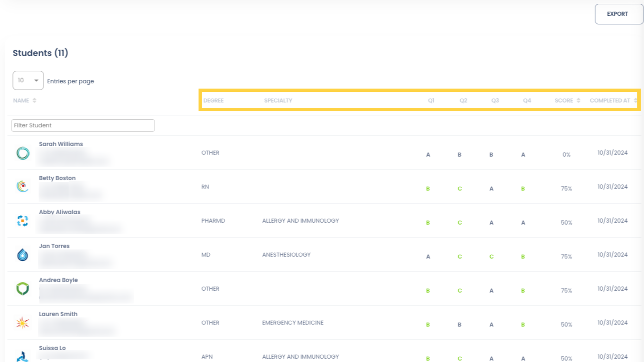644x362 pixels.
Task: Expand COMPLETED AT column sort options
Action: [636, 101]
